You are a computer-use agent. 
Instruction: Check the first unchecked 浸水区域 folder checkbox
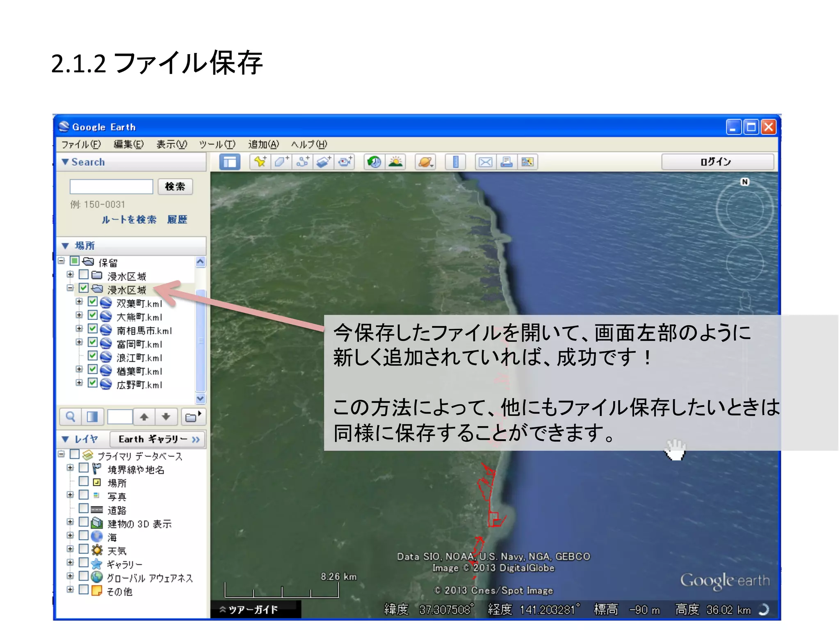[84, 274]
